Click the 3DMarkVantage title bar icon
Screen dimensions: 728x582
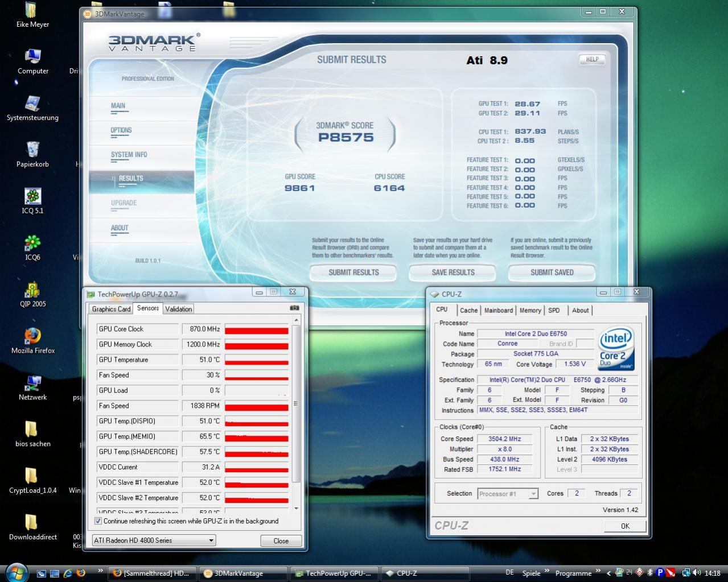pyautogui.click(x=88, y=14)
